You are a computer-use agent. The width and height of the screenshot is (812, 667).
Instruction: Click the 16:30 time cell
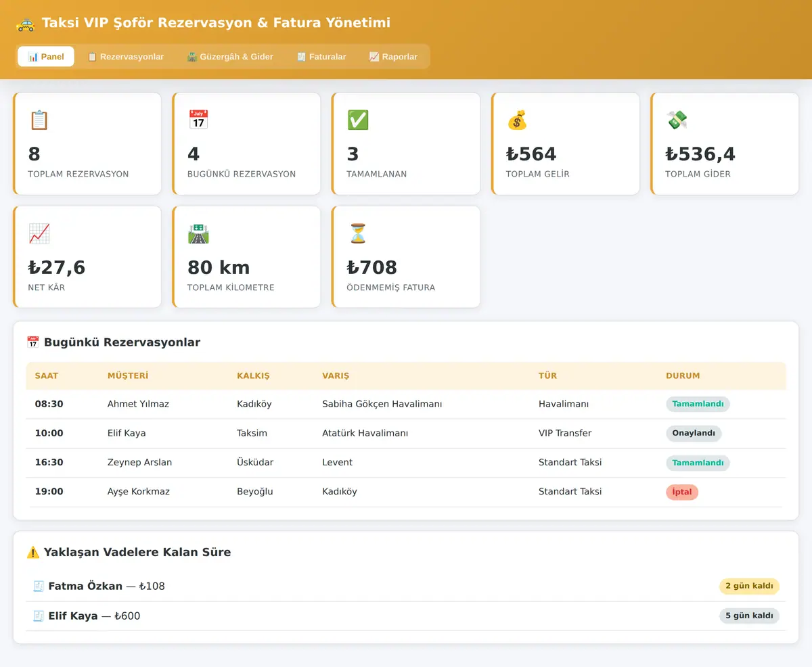click(x=49, y=463)
